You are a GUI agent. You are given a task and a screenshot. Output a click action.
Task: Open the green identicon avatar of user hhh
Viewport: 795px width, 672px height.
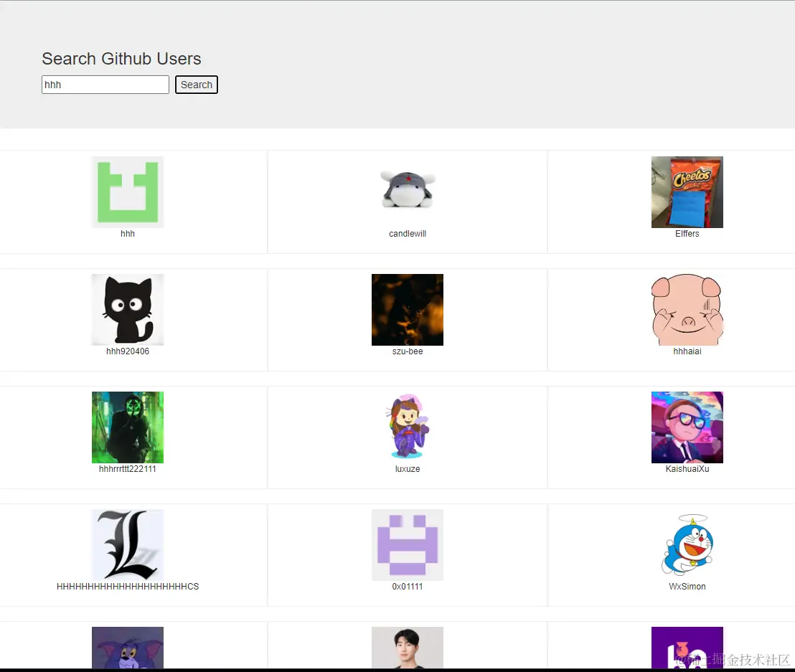pyautogui.click(x=128, y=192)
